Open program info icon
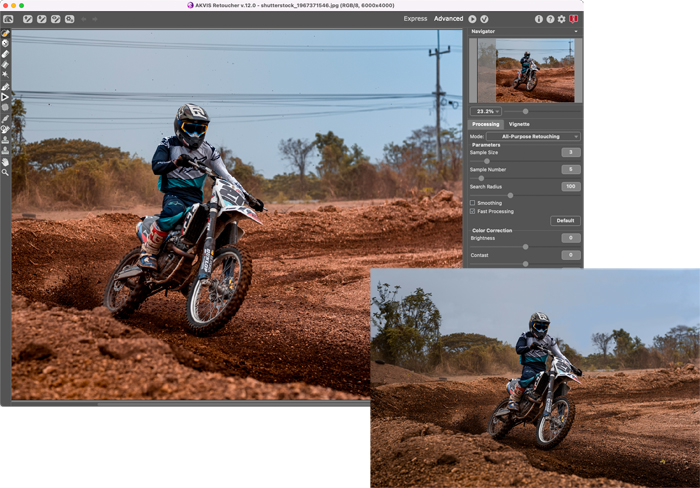Image resolution: width=700 pixels, height=488 pixels. [x=539, y=19]
